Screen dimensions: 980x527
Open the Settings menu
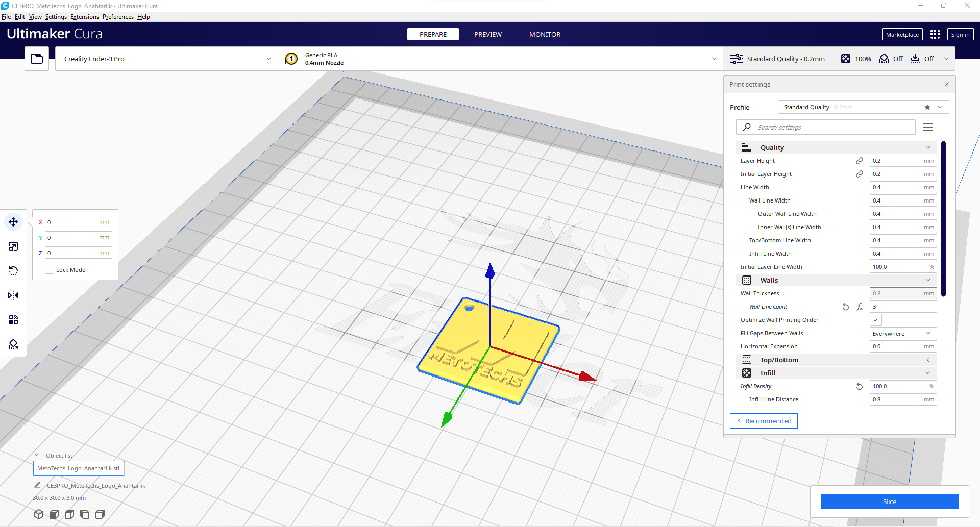pos(56,16)
